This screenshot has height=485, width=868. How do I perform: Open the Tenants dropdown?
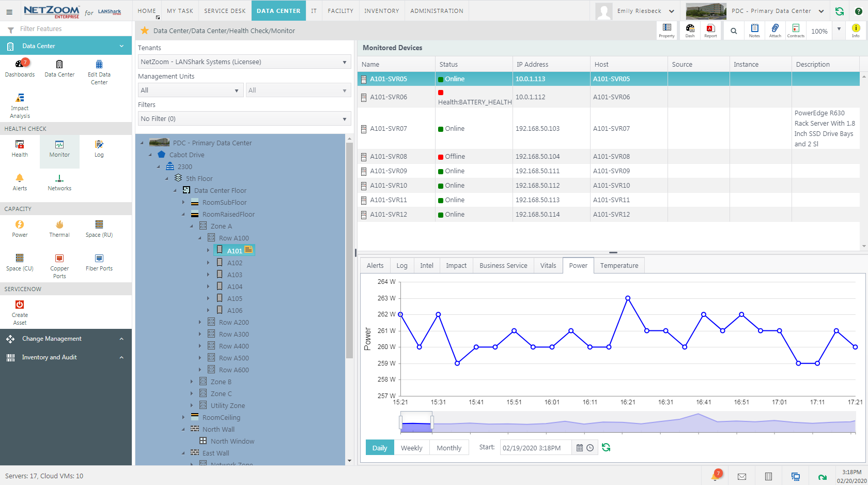tap(244, 62)
